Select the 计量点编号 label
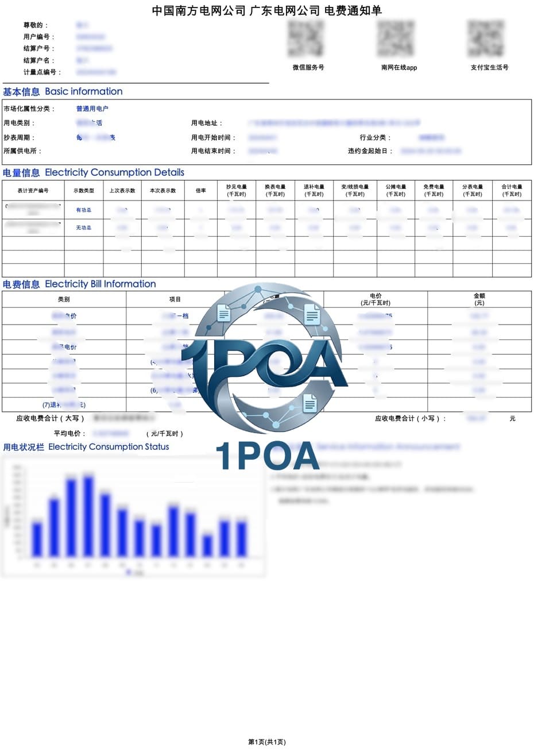Viewport: 534px width, 756px height. (x=42, y=72)
